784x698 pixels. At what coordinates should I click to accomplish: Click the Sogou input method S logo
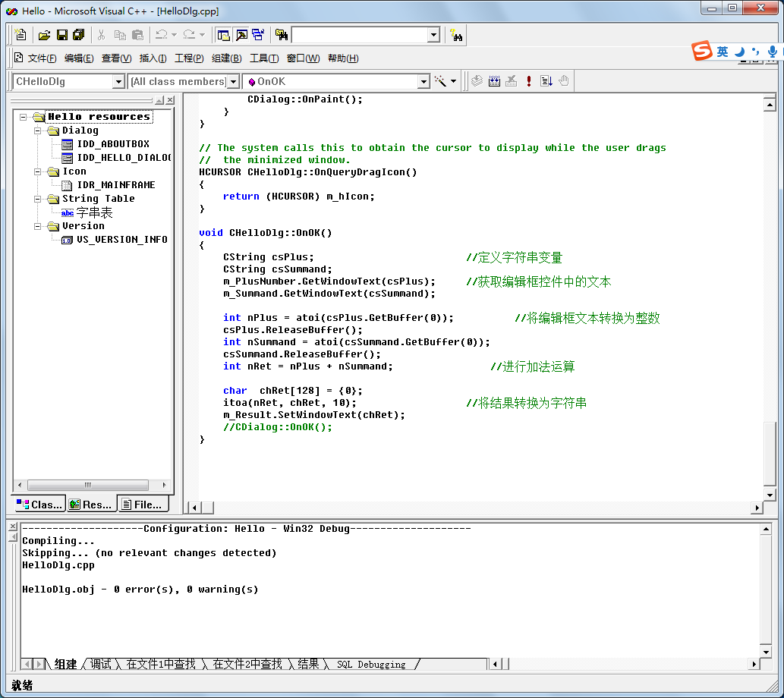[x=702, y=51]
